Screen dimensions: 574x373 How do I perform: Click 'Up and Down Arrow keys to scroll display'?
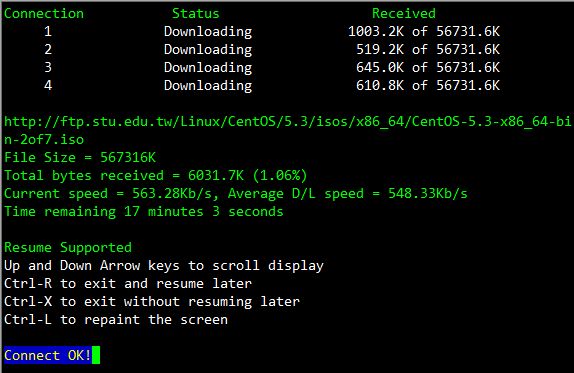[x=164, y=266]
